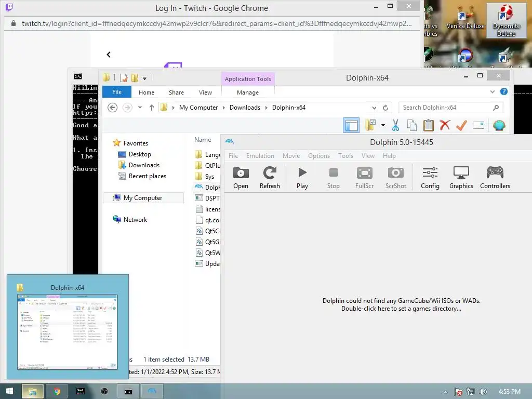Open Dolphin's Graphics settings
The width and height of the screenshot is (532, 399).
click(461, 178)
